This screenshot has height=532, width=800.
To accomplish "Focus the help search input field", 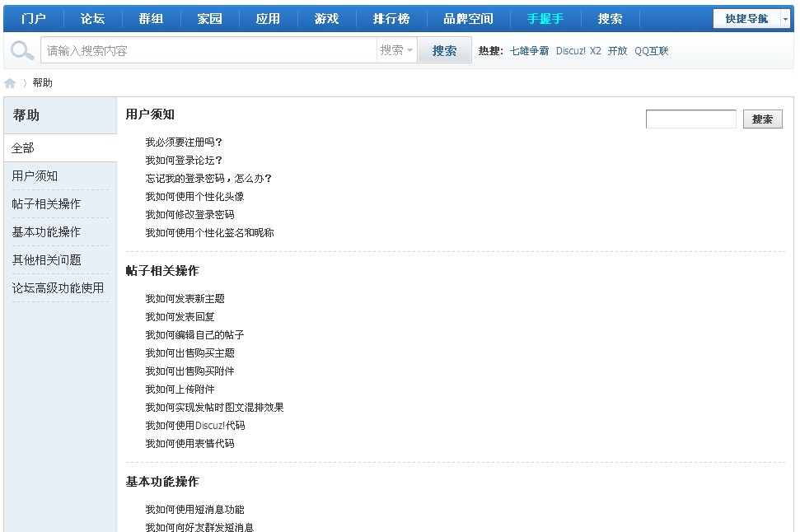I will point(690,119).
